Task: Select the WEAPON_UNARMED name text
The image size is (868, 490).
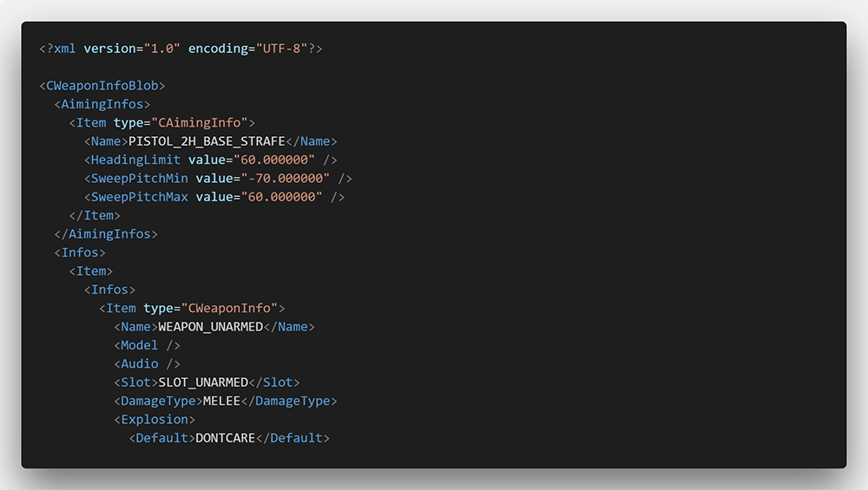Action: [210, 327]
